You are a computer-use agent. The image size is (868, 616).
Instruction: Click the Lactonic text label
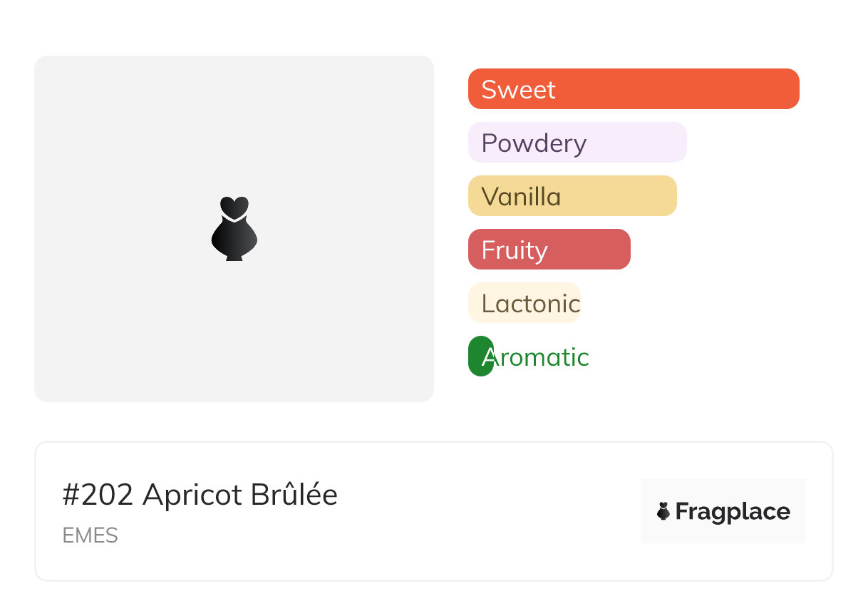click(531, 304)
